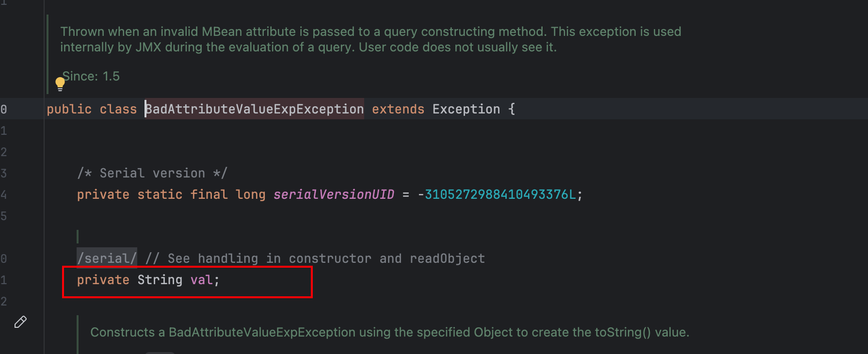The height and width of the screenshot is (354, 868).
Task: Click the String type in val declaration
Action: point(160,280)
